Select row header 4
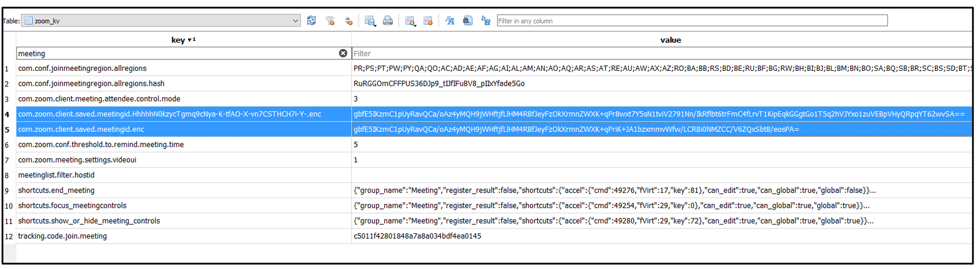980x269 pixels. click(x=9, y=114)
